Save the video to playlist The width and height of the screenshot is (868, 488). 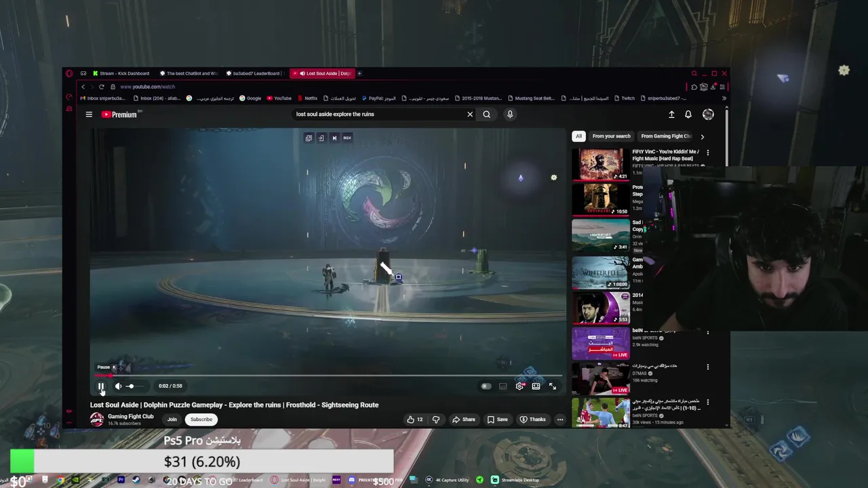(x=497, y=420)
